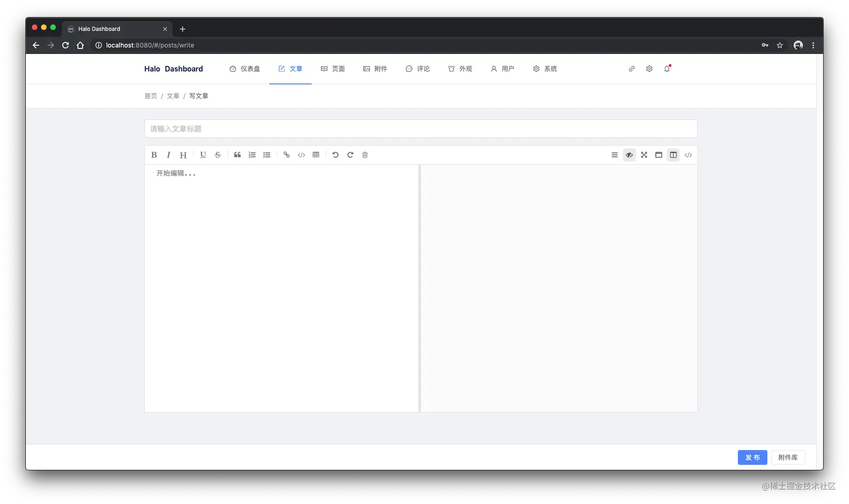Open the 页面 menu
849x504 pixels.
coord(333,69)
